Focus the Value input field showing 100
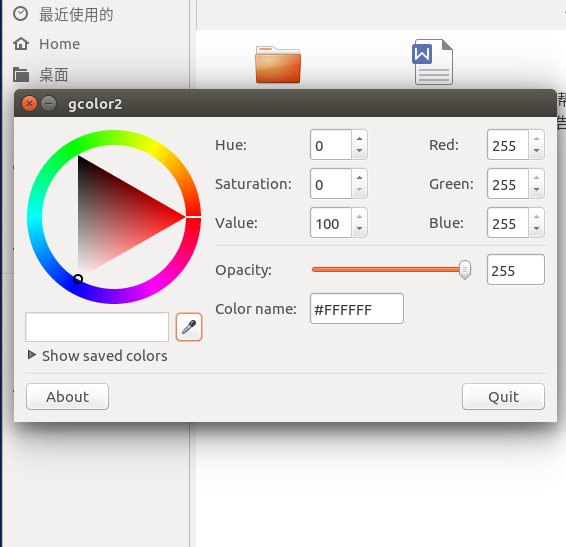The image size is (566, 547). pos(331,223)
